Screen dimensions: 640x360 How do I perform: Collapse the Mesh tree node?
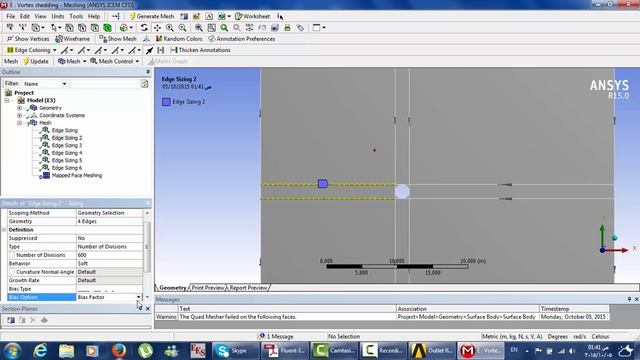pyautogui.click(x=19, y=123)
